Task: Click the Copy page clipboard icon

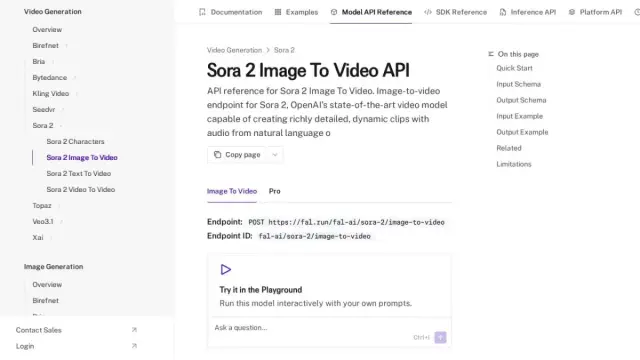Action: pyautogui.click(x=218, y=155)
